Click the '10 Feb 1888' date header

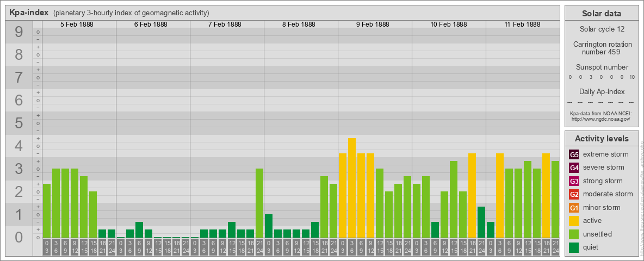point(449,24)
